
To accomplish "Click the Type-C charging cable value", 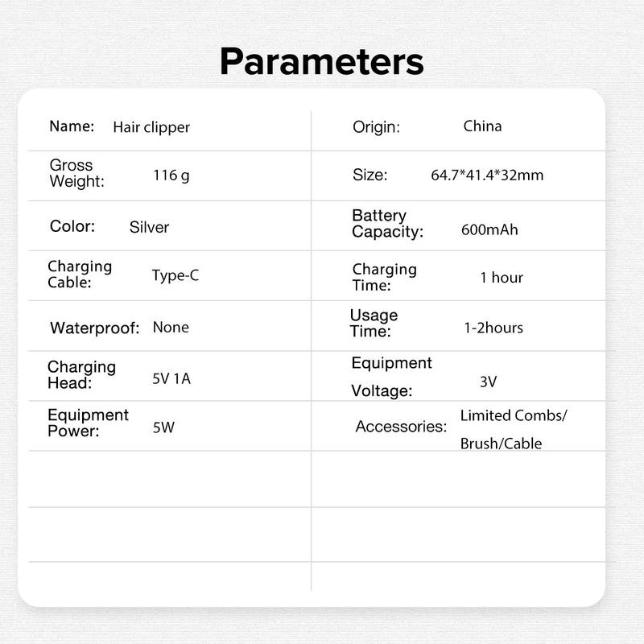I will click(x=175, y=275).
